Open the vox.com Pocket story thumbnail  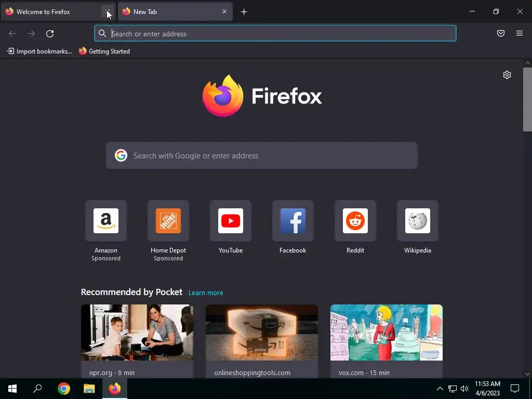click(387, 332)
